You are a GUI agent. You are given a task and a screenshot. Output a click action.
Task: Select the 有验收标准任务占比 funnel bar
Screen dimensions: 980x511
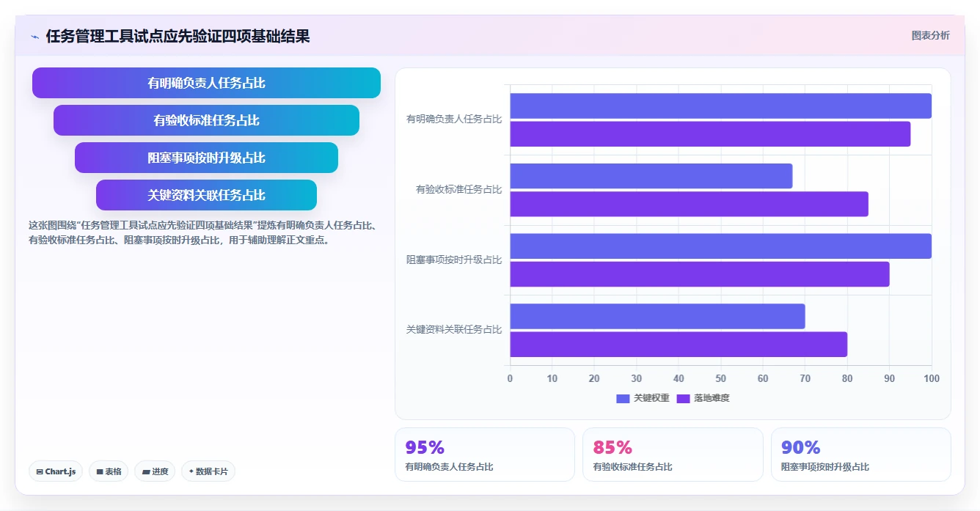tap(206, 120)
